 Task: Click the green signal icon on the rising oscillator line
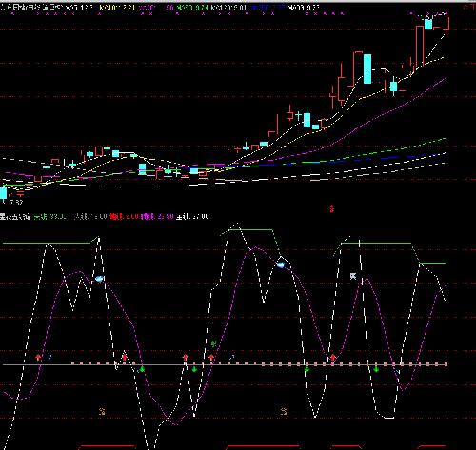[214, 343]
